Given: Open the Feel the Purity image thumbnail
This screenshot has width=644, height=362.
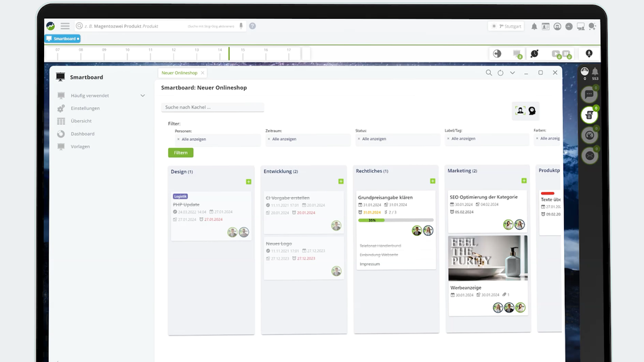Looking at the screenshot, I should click(488, 258).
